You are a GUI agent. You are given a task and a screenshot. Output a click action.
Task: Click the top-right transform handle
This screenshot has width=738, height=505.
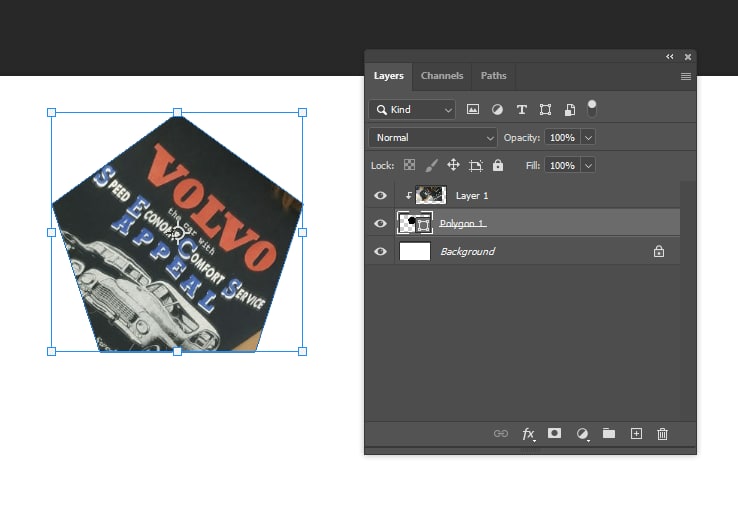point(303,112)
